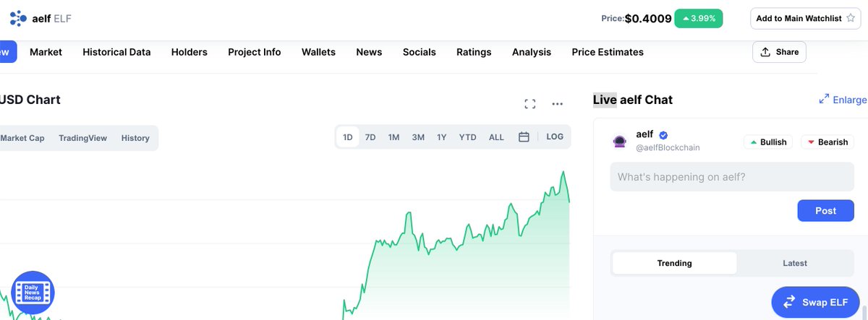Select the 7D chart range
Image resolution: width=868 pixels, height=320 pixels.
(370, 137)
